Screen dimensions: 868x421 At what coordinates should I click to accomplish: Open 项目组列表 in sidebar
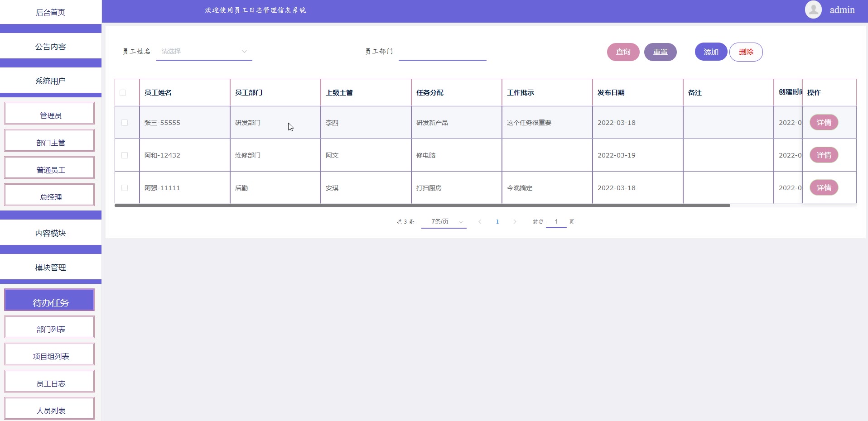(49, 354)
